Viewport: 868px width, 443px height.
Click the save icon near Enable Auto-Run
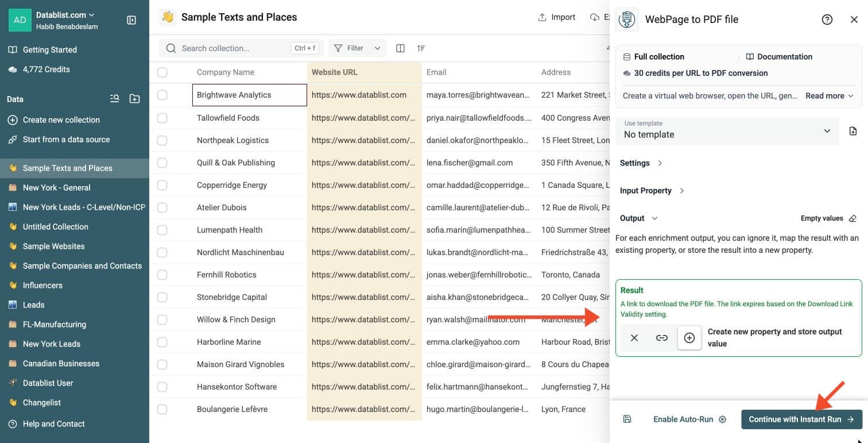click(627, 419)
